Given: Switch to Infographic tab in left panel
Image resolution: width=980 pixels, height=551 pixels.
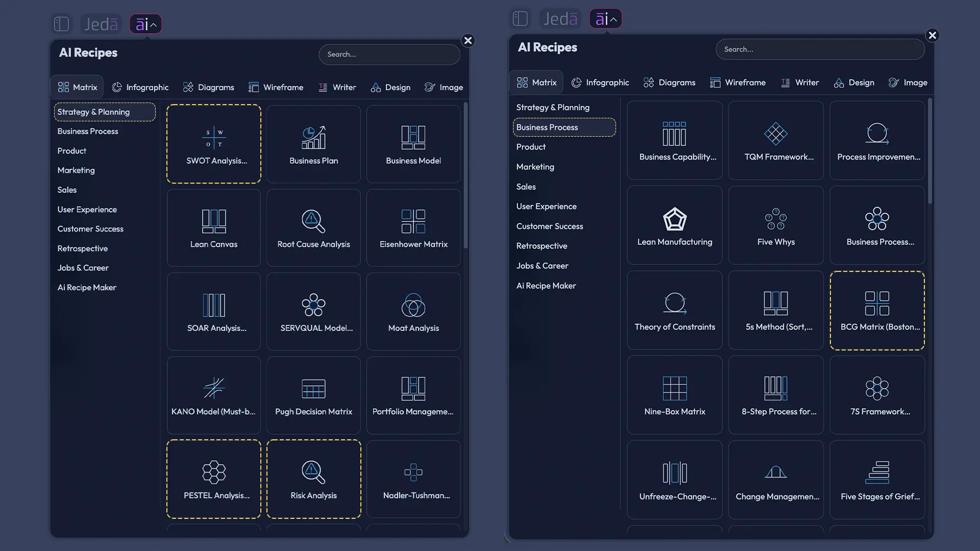Looking at the screenshot, I should 140,87.
